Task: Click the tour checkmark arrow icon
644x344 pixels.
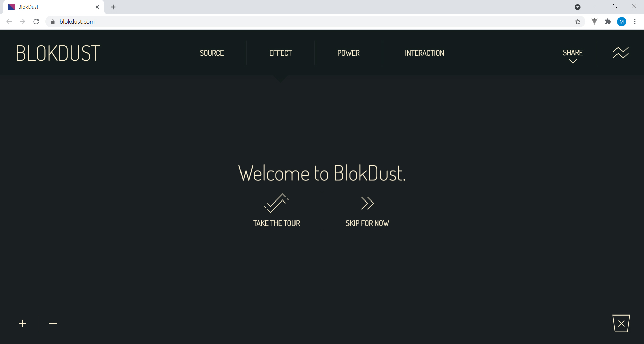Action: coord(276,203)
